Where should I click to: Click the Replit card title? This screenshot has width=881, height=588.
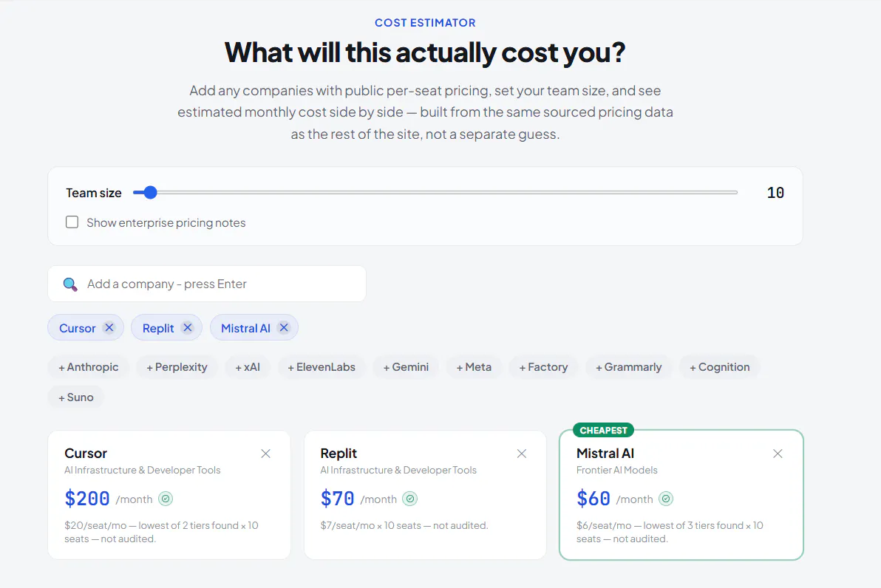339,454
